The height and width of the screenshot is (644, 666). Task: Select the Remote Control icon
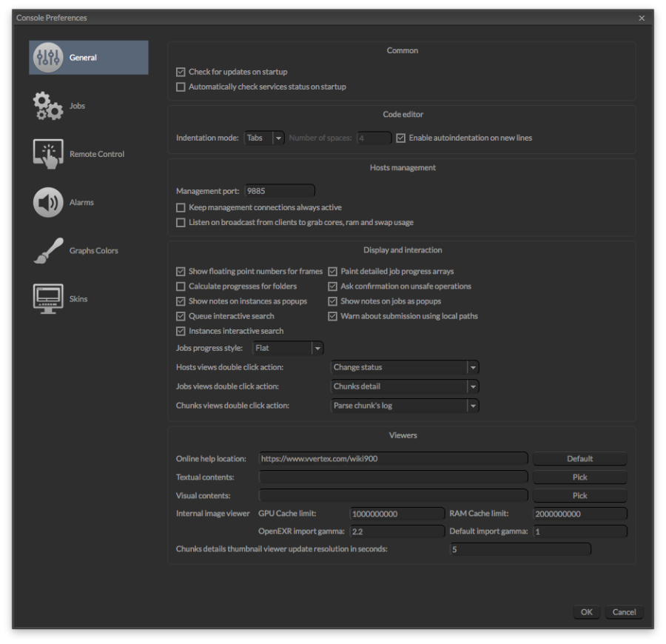[47, 153]
